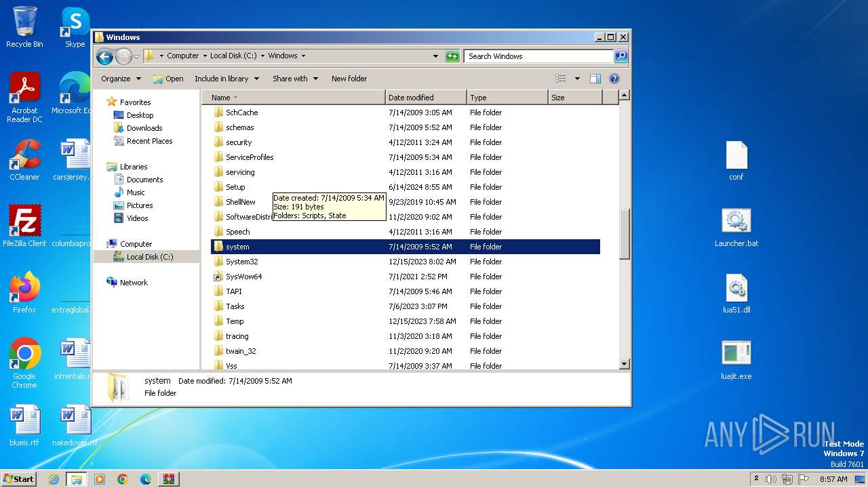Select the twain_32 folder row
868x488 pixels.
(x=406, y=351)
